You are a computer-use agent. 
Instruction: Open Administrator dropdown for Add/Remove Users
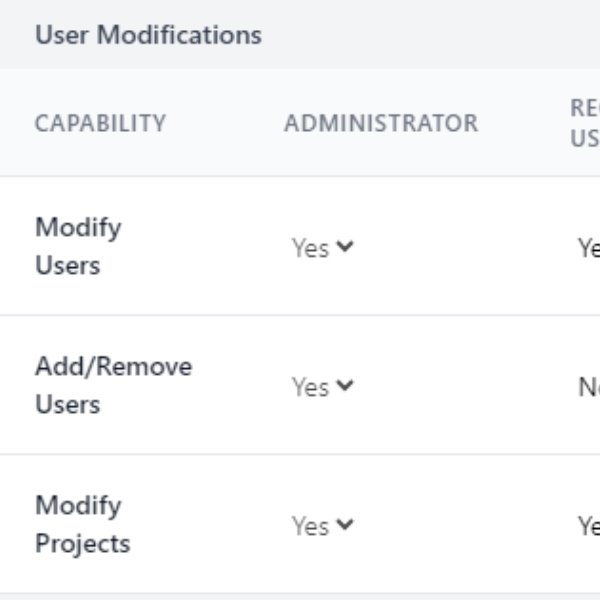(x=323, y=386)
